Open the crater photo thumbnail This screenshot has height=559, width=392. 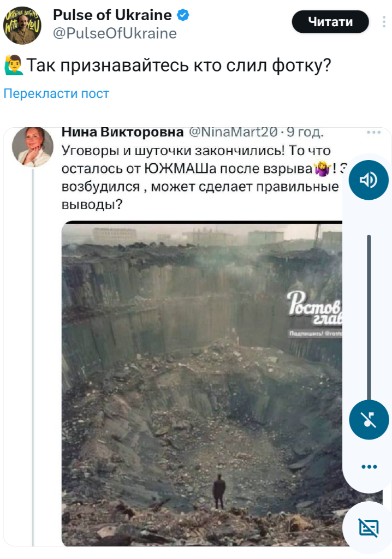[202, 383]
